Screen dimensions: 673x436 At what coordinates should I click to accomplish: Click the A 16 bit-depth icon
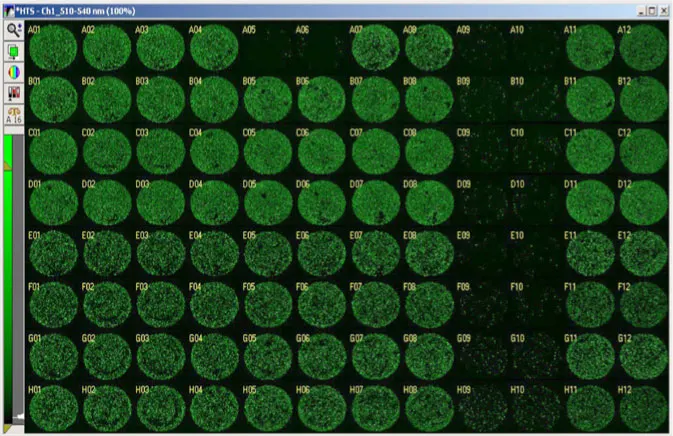(x=14, y=114)
